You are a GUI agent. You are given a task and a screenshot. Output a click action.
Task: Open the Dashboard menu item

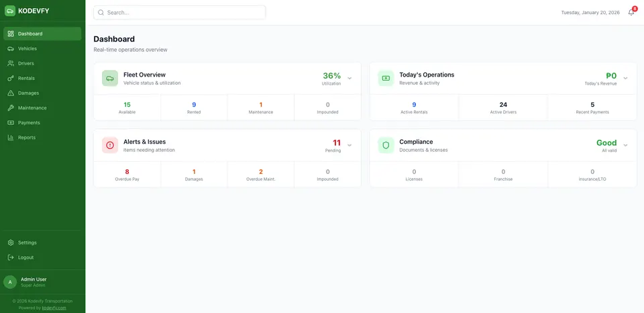click(42, 34)
